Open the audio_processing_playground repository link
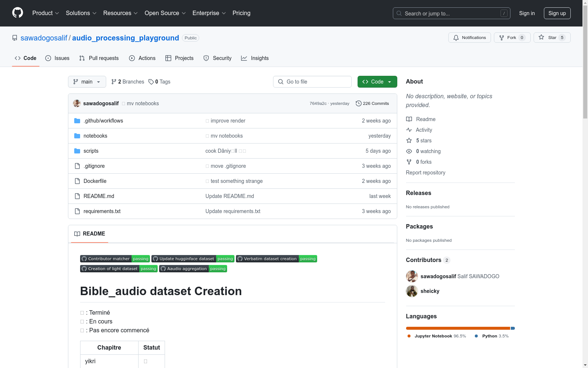The height and width of the screenshot is (368, 588). pyautogui.click(x=126, y=38)
